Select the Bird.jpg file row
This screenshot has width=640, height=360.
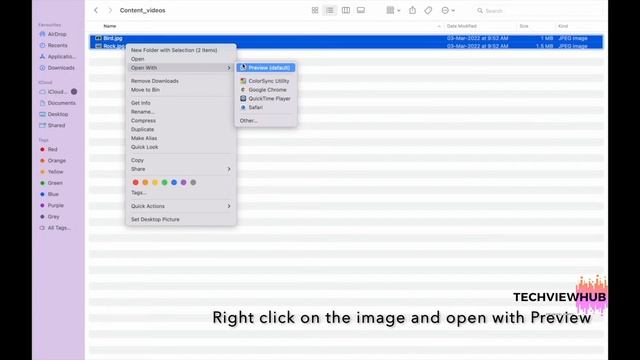click(x=346, y=38)
